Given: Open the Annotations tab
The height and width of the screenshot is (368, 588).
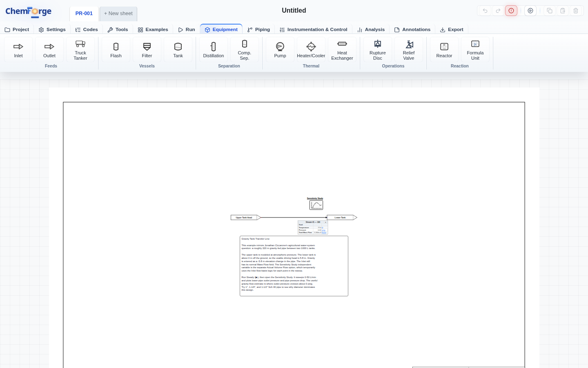Looking at the screenshot, I should click(412, 29).
